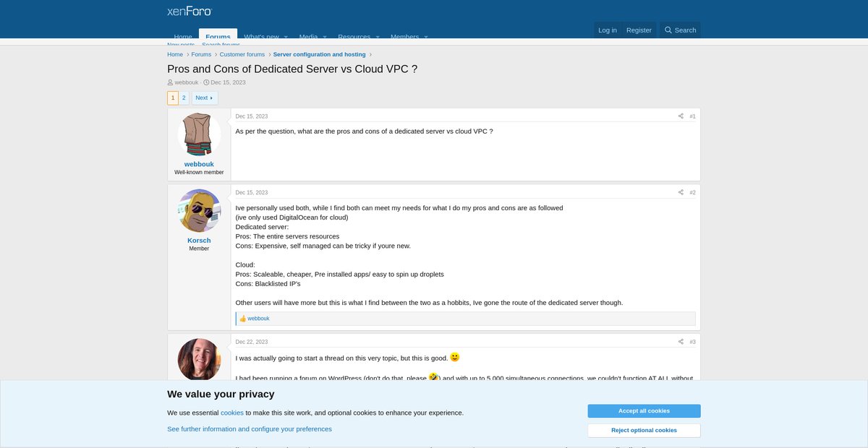
Task: Open further information and configure preferences link
Action: click(x=250, y=428)
